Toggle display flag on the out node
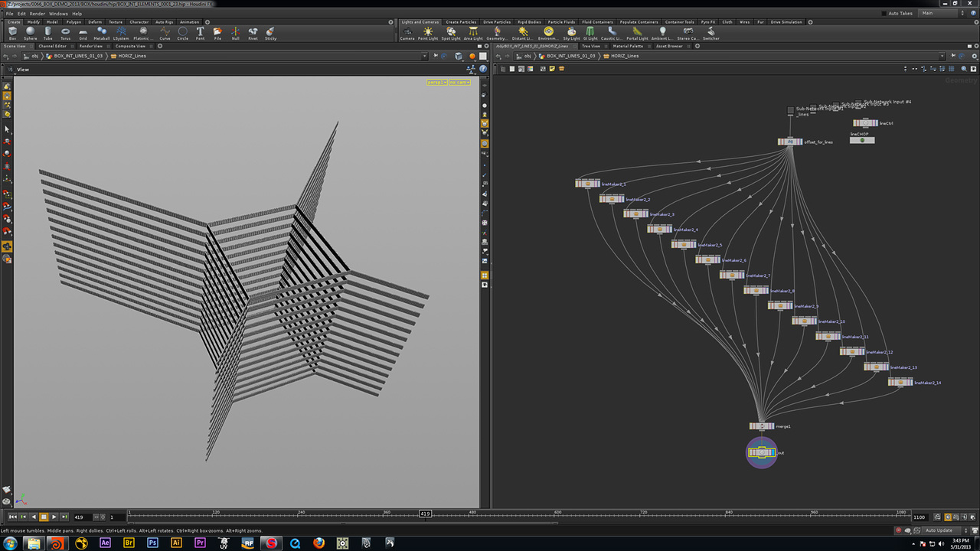The height and width of the screenshot is (551, 980). (x=772, y=452)
